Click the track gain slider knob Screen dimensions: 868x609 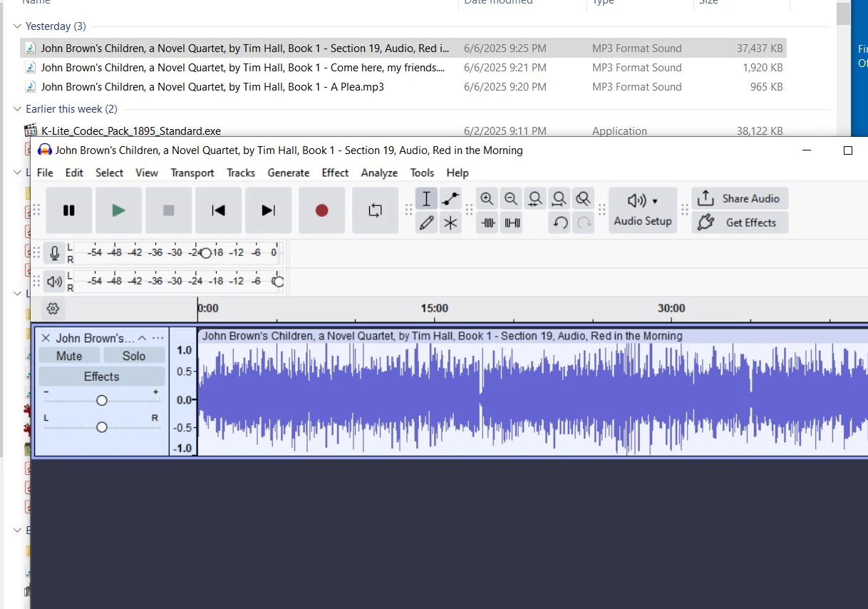point(102,401)
